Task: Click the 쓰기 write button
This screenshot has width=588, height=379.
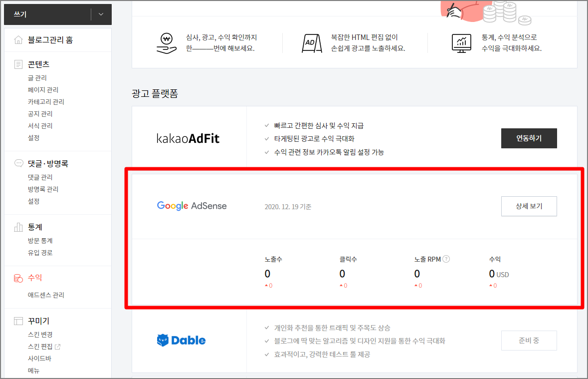Action: (x=47, y=14)
